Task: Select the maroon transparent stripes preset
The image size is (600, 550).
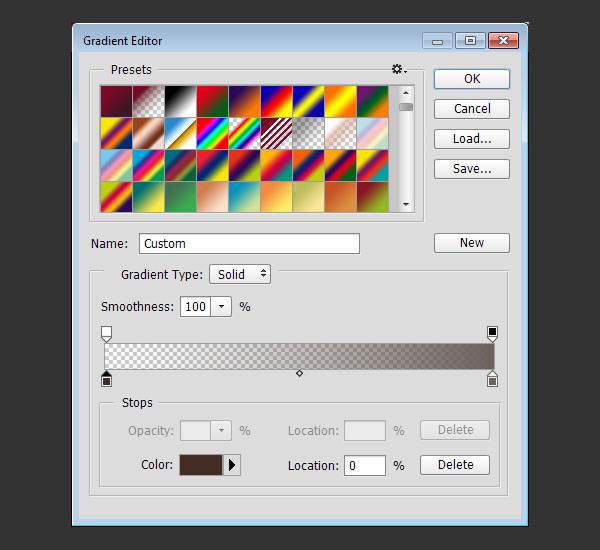Action: tap(277, 134)
